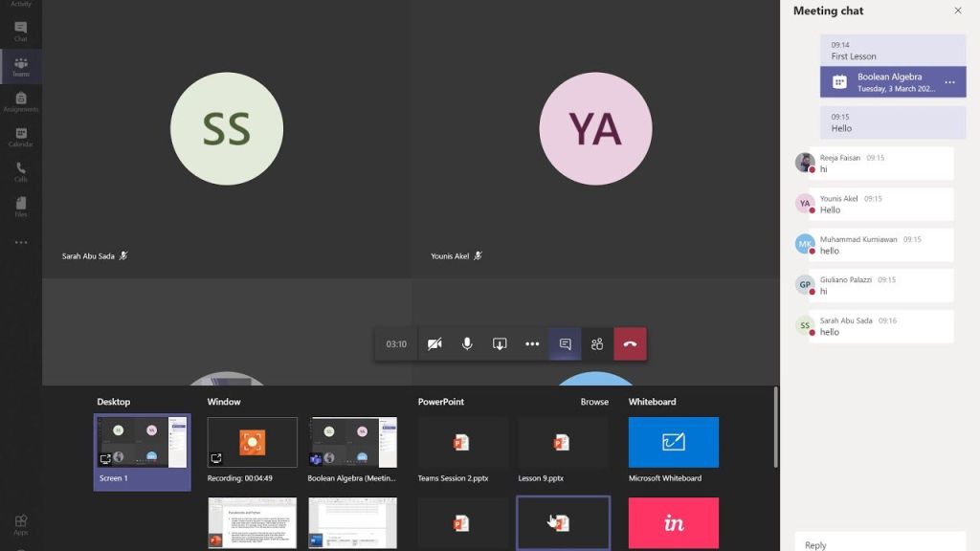Image resolution: width=980 pixels, height=551 pixels.
Task: Share Microsoft Whiteboard
Action: pos(673,442)
